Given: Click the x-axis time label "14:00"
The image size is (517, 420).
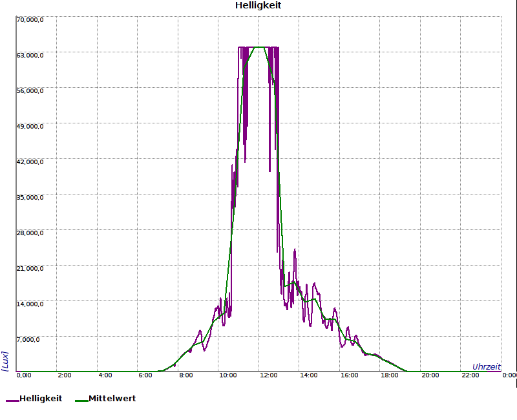Looking at the screenshot, I should (309, 375).
